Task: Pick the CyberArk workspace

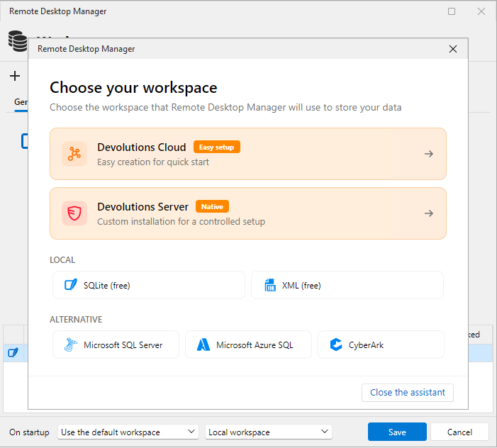Action: [381, 345]
